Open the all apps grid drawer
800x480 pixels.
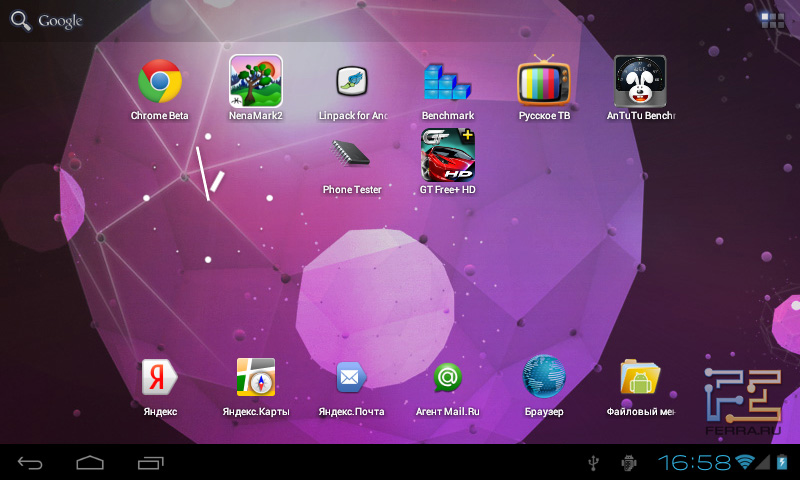(772, 20)
